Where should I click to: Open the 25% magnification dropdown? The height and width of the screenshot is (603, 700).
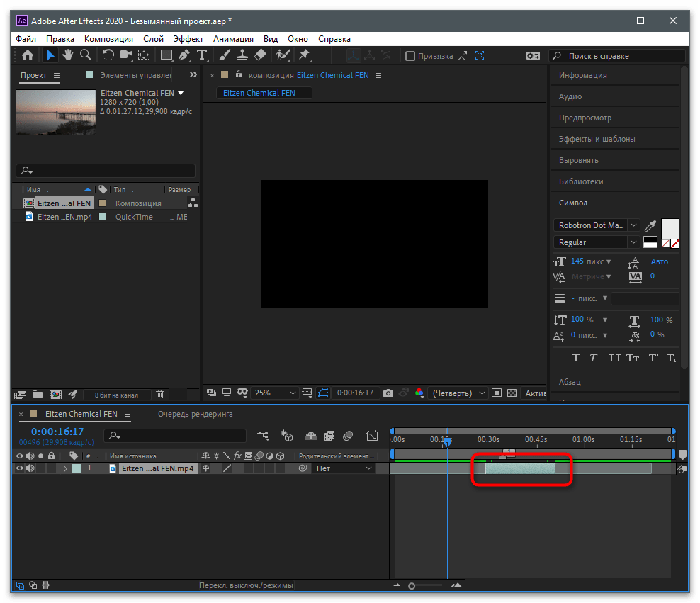(x=275, y=393)
